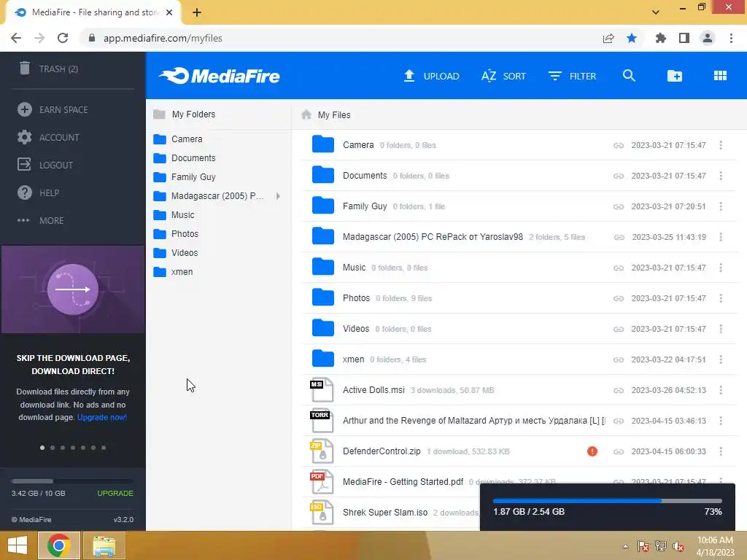Select Family Guy folder in tree
This screenshot has width=747, height=560.
pyautogui.click(x=185, y=177)
